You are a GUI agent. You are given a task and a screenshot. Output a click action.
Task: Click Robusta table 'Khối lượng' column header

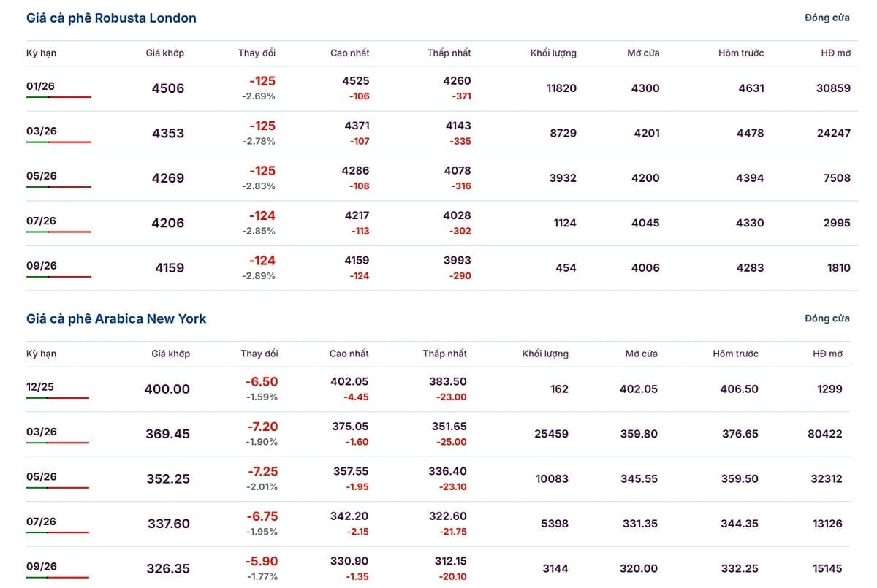tap(553, 53)
